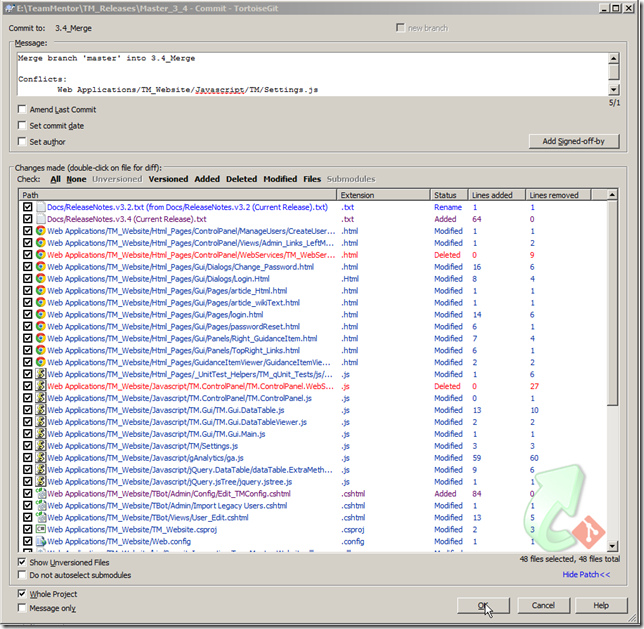Image resolution: width=644 pixels, height=629 pixels.
Task: Click the Chrome icon beside deleted TM_WebSer html
Action: [40, 255]
